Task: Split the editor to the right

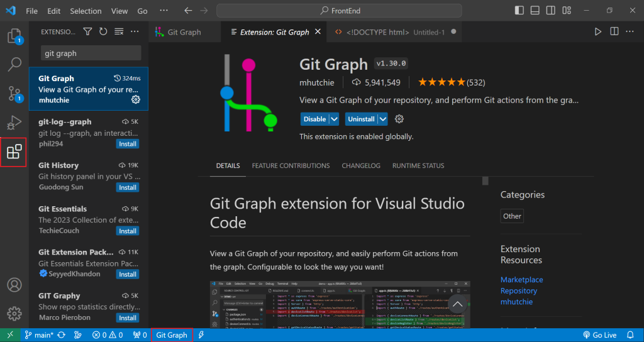Action: tap(614, 31)
